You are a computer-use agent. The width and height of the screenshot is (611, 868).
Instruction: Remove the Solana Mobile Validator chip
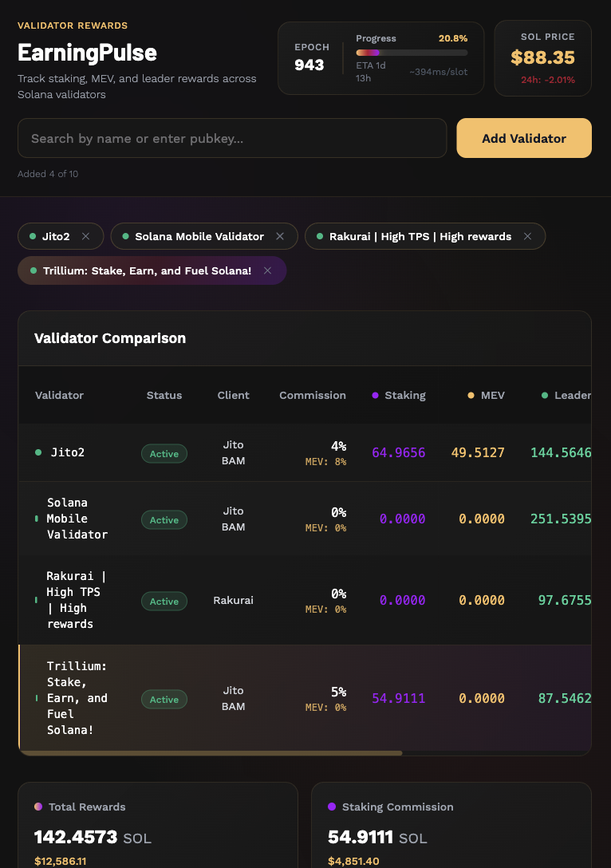click(x=280, y=235)
